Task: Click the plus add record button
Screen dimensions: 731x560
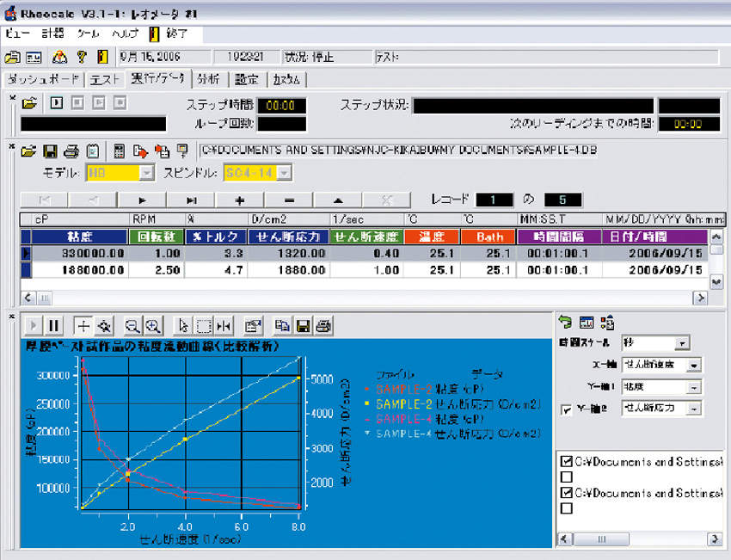Action: [240, 200]
